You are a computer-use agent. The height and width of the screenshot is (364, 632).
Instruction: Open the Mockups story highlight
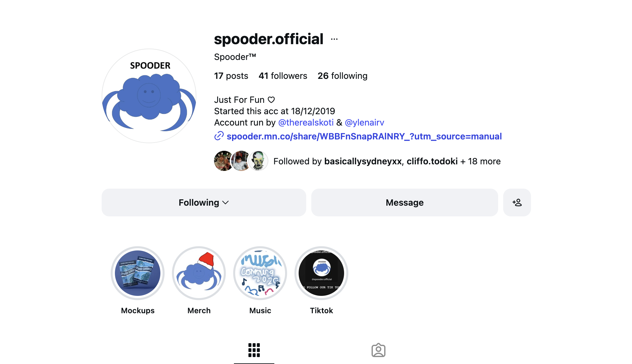coord(138,273)
